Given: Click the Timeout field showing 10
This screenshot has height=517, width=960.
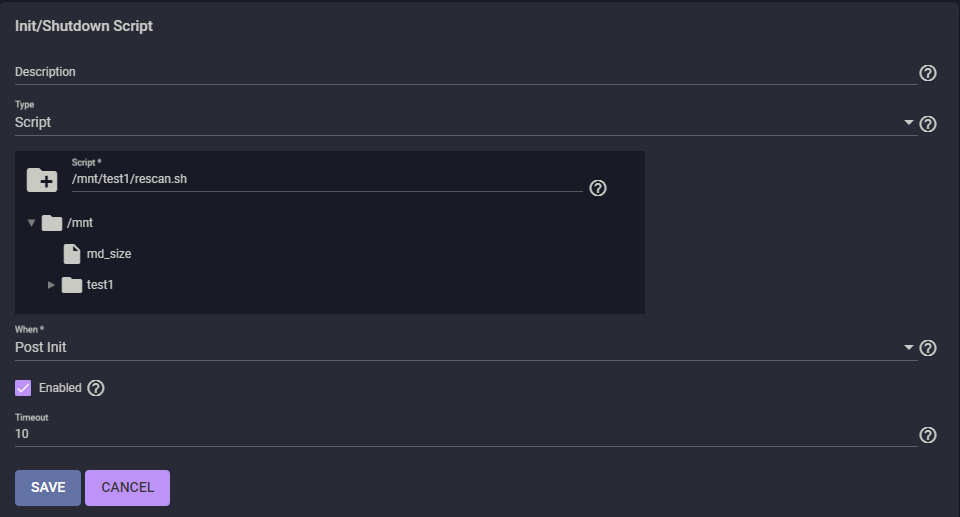Looking at the screenshot, I should (x=466, y=434).
